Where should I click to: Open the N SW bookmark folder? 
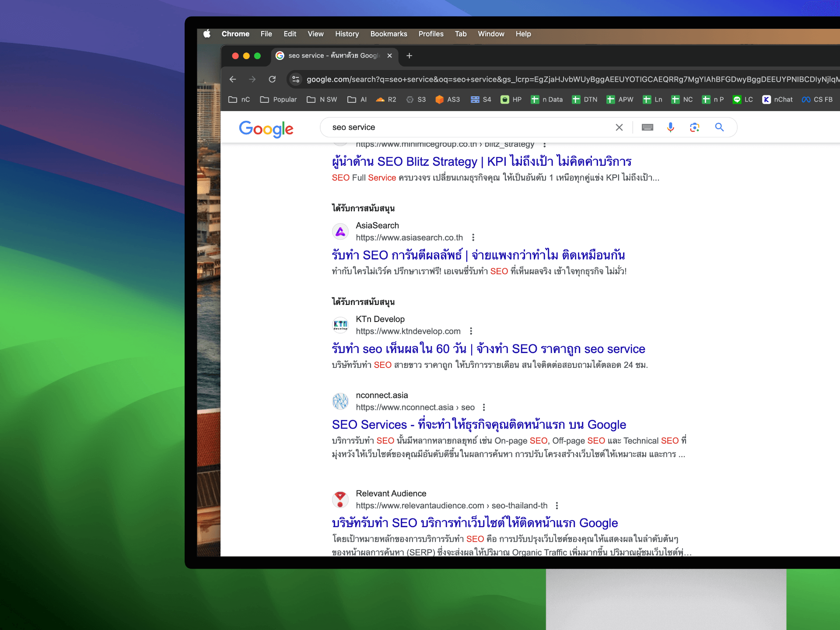coord(322,100)
